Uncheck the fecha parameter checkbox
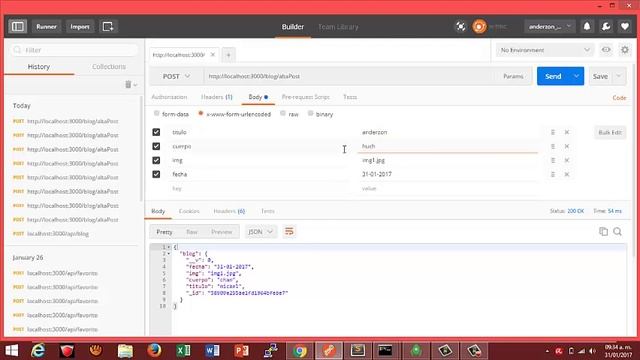This screenshot has height=360, width=640. point(156,174)
